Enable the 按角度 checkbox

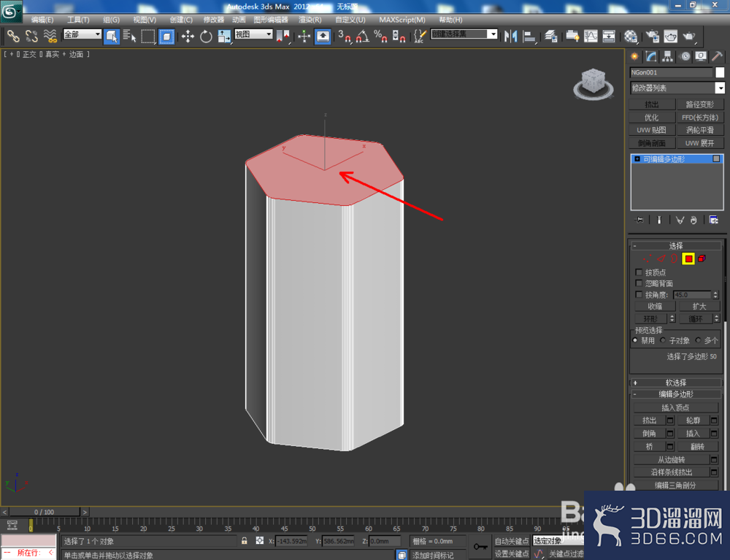[x=639, y=295]
